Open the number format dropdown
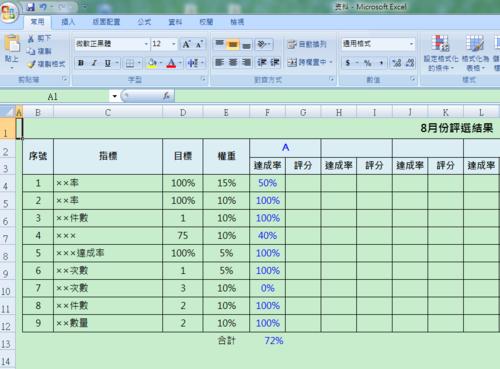The height and width of the screenshot is (369, 500). tap(412, 44)
